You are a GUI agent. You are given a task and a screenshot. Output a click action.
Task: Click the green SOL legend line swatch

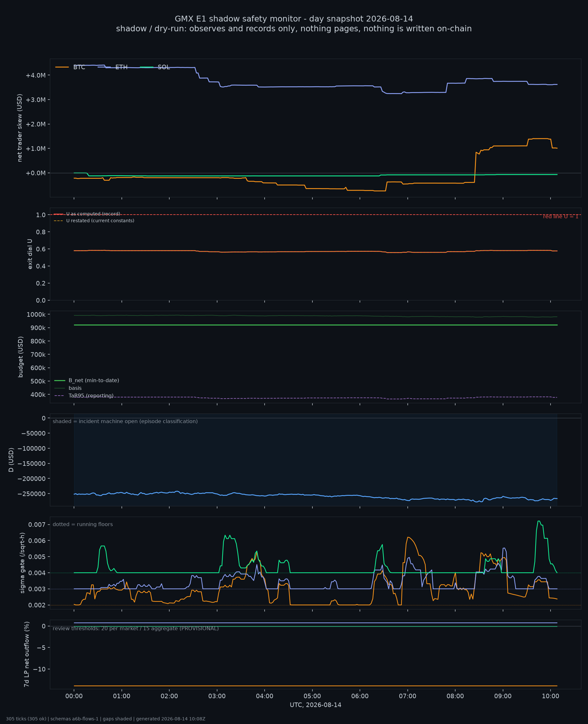(147, 67)
